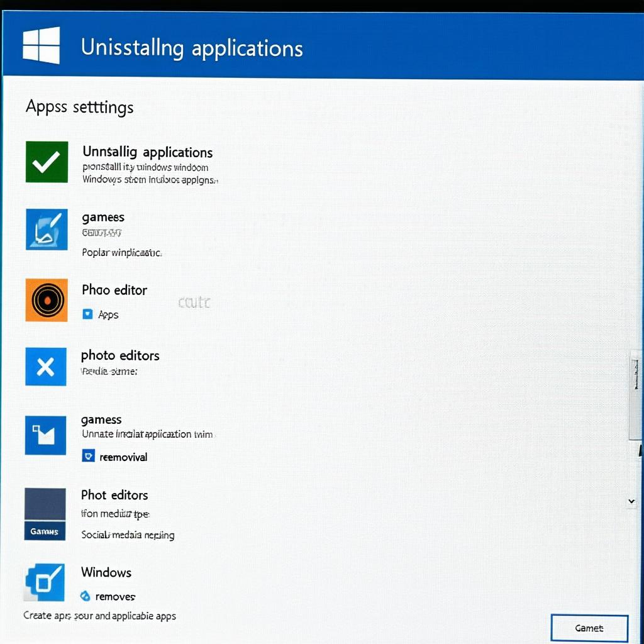Click the blue X photo editors icon
644x644 pixels.
coord(45,366)
